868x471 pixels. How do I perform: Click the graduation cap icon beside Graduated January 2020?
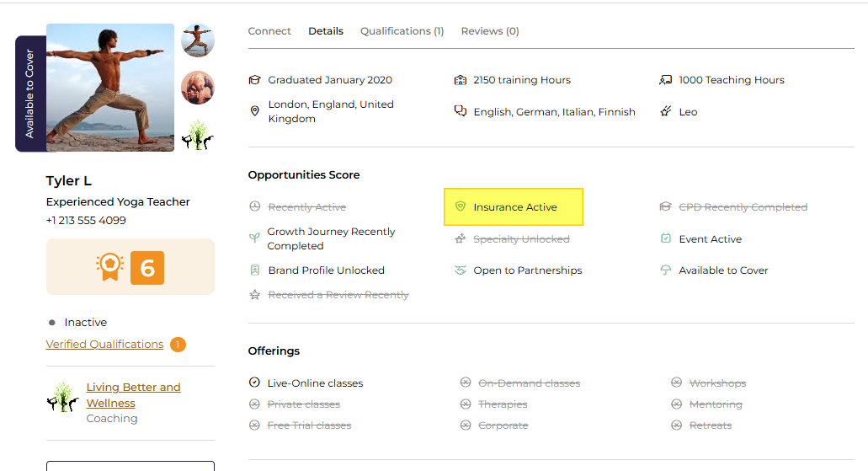click(254, 80)
